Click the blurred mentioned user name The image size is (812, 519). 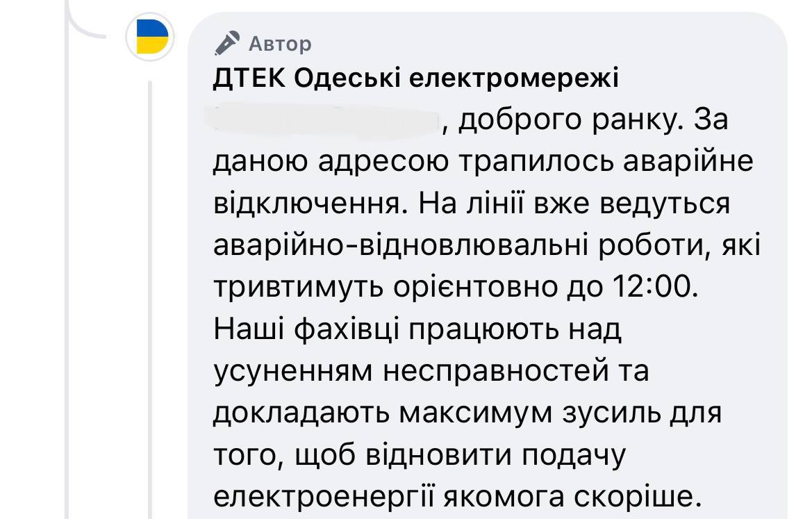(325, 122)
